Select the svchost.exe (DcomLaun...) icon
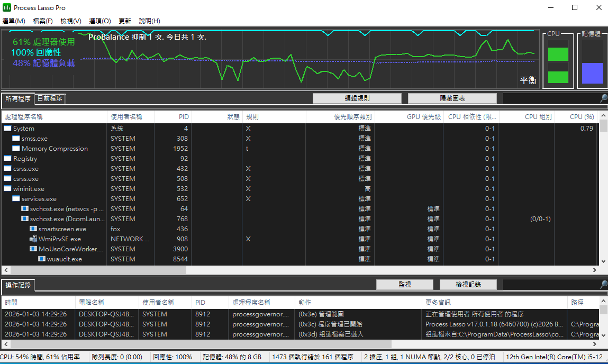 24,219
